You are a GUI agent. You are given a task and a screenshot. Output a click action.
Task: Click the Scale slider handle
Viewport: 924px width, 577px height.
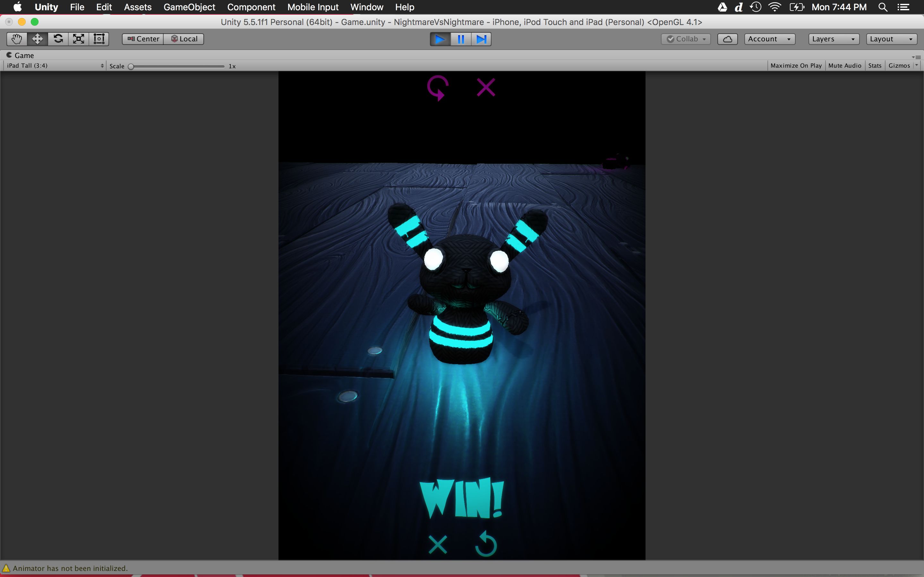click(x=131, y=66)
